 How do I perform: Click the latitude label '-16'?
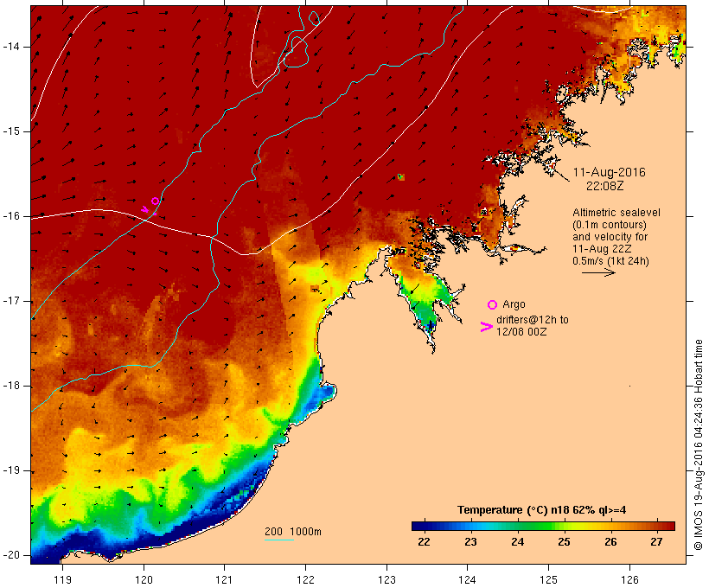pyautogui.click(x=11, y=216)
